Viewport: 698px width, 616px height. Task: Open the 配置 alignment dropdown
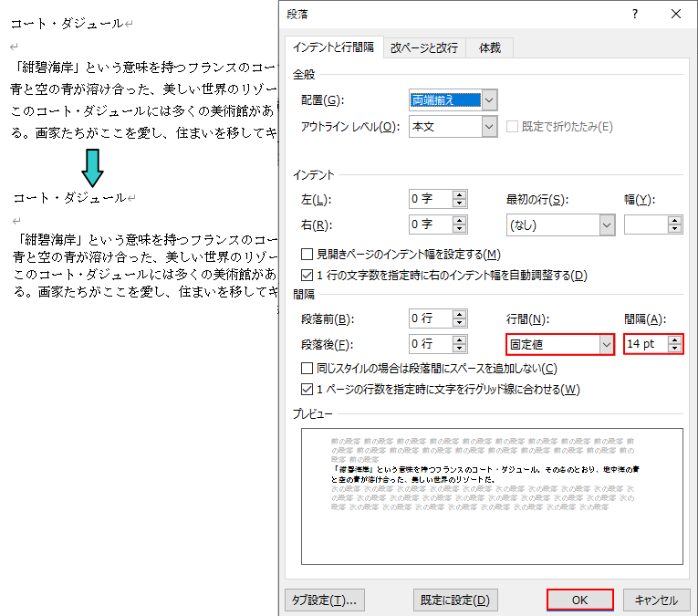pos(489,100)
